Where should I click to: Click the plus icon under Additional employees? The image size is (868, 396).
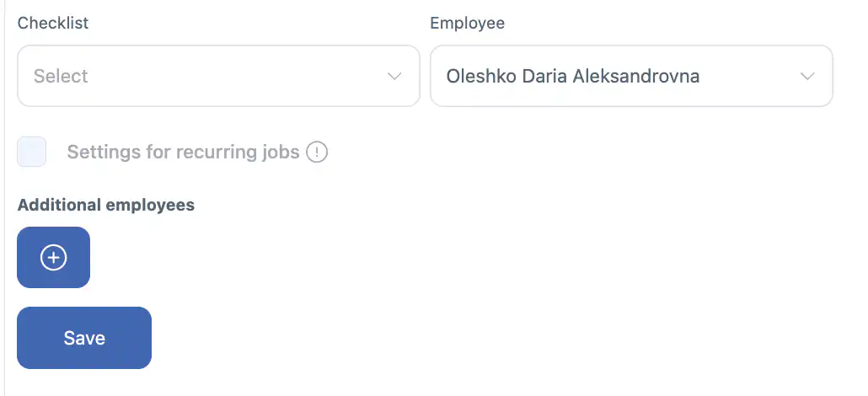54,258
